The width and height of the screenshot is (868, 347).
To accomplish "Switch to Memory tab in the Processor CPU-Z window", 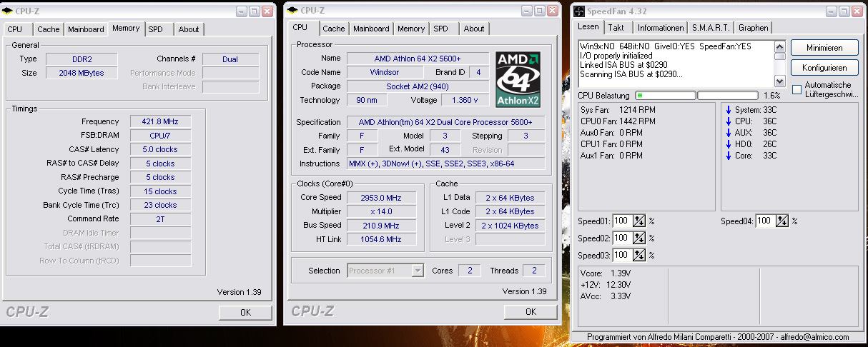I will [x=411, y=29].
